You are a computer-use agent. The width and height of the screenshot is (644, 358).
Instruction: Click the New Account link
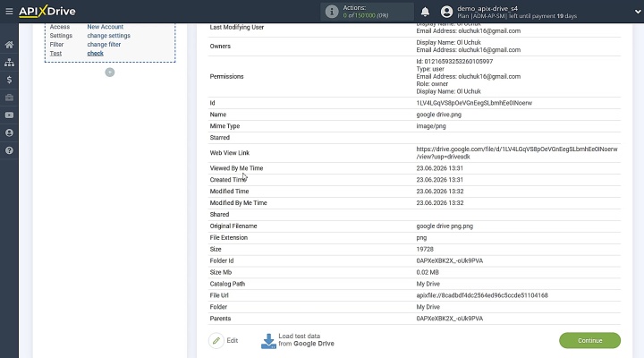(106, 27)
